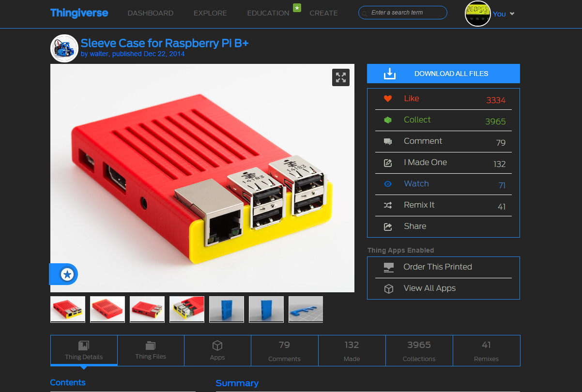The image size is (582, 392).
Task: Open comments using the speech bubble icon
Action: pos(387,141)
